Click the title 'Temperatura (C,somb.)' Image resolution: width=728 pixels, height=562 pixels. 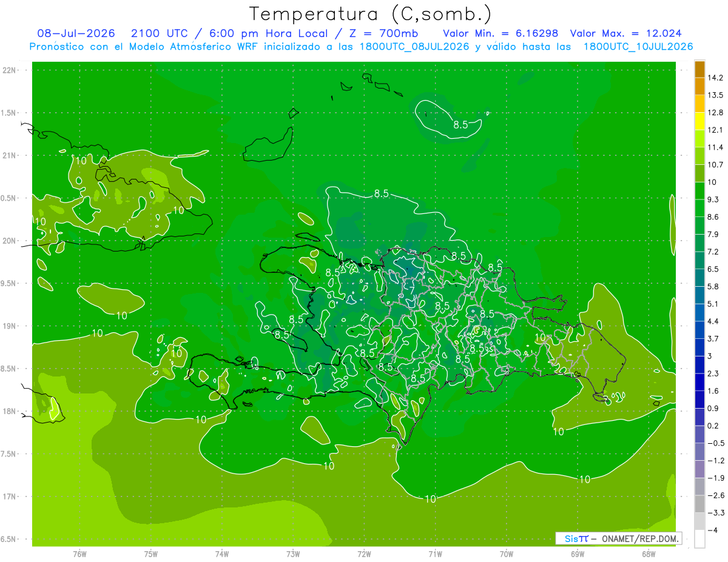click(370, 14)
